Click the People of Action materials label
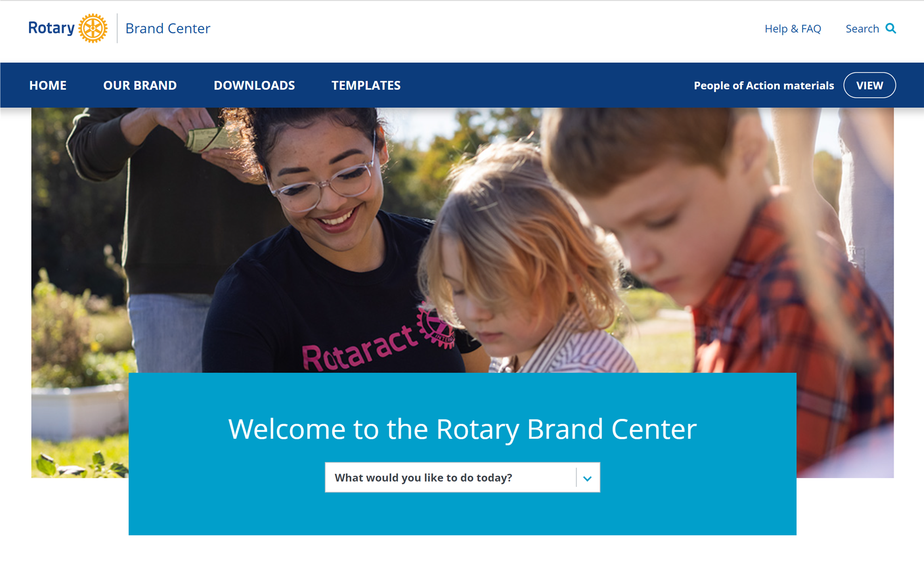The width and height of the screenshot is (924, 565). 763,85
